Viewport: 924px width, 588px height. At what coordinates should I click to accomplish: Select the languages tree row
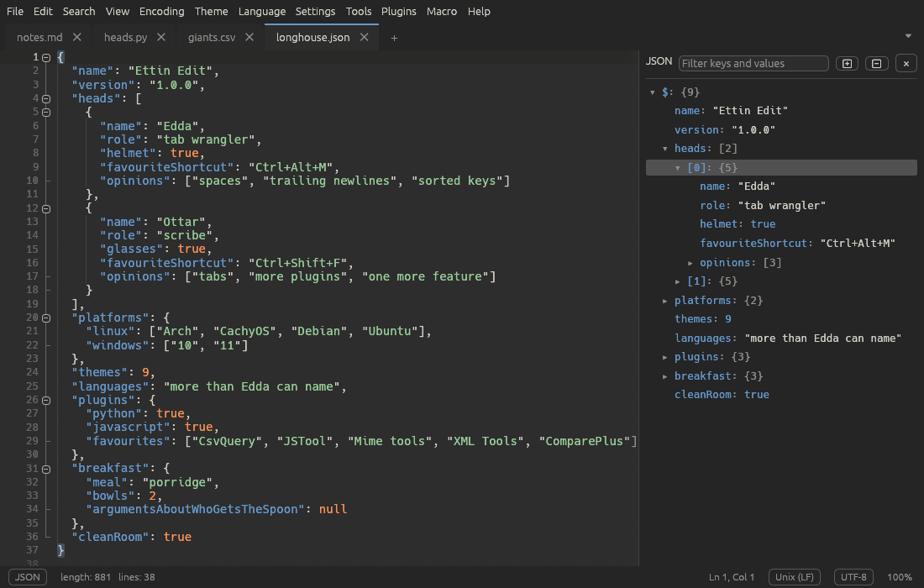781,339
